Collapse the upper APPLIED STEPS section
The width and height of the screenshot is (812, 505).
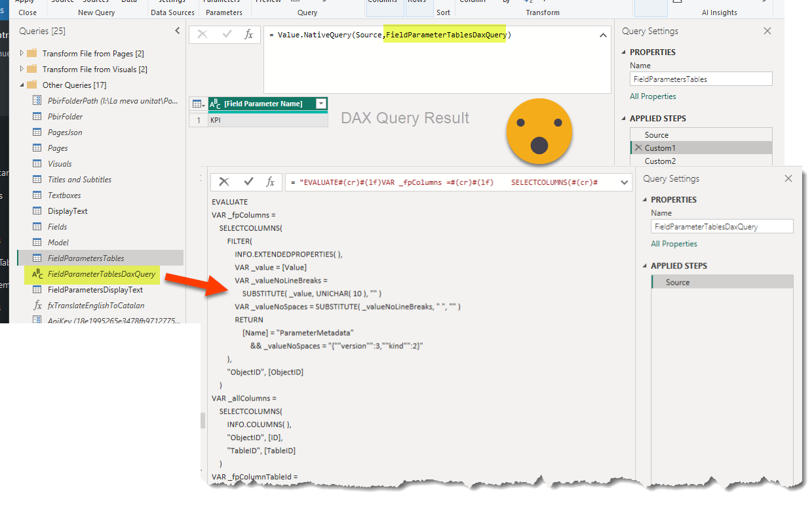(x=623, y=119)
